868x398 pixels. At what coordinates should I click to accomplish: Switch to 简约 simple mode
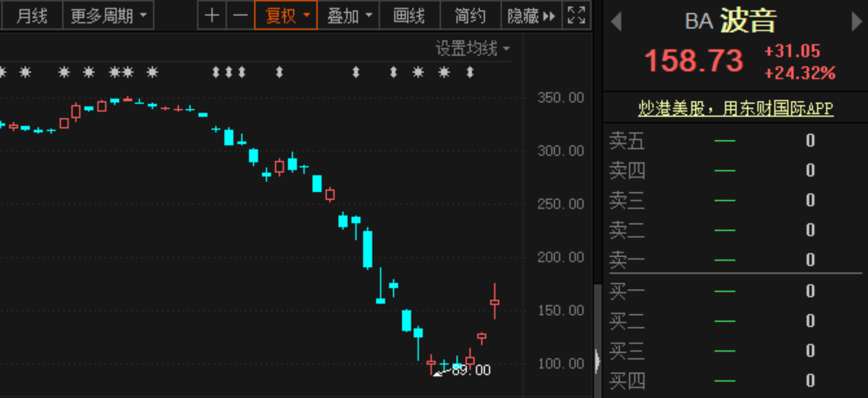pos(470,16)
